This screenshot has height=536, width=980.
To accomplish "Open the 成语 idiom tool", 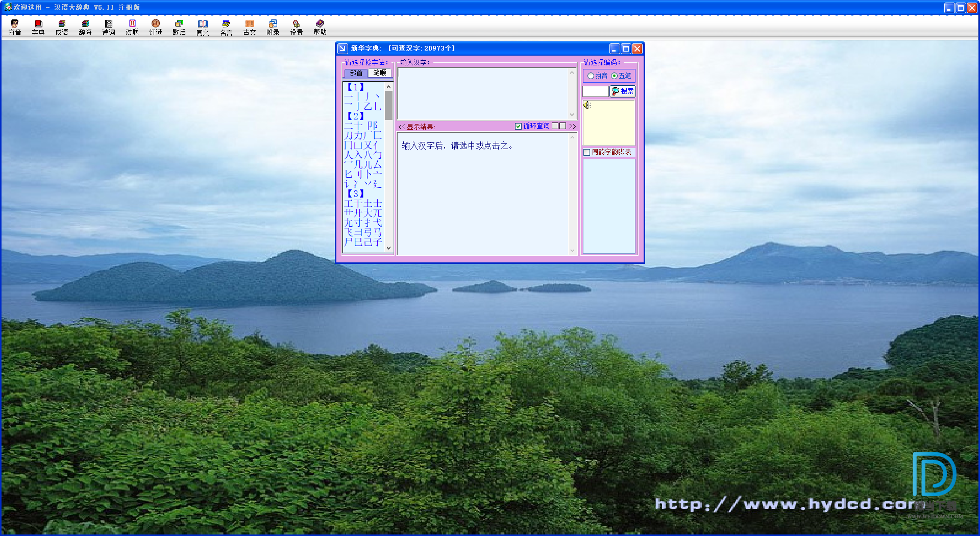I will pyautogui.click(x=62, y=28).
